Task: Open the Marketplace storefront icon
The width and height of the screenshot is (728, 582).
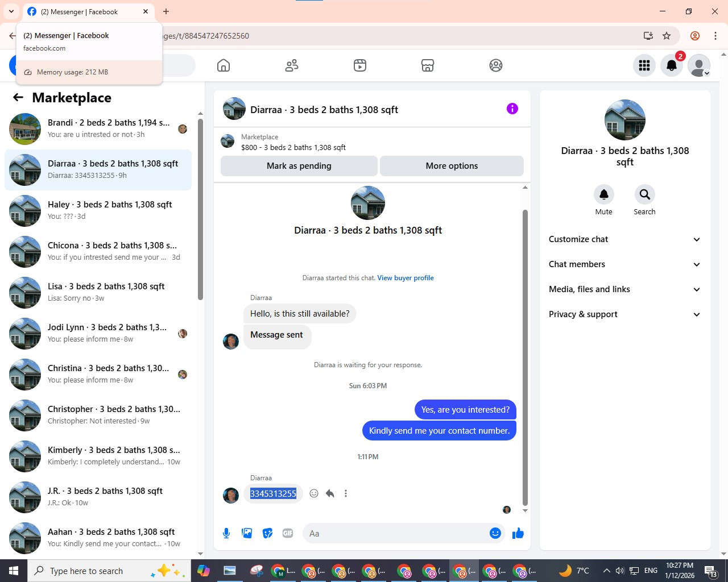Action: [x=428, y=65]
